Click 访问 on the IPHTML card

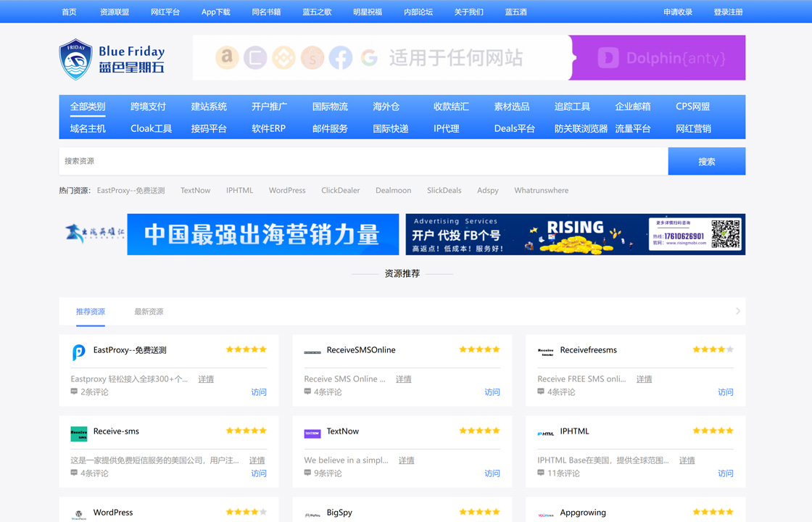coord(726,473)
